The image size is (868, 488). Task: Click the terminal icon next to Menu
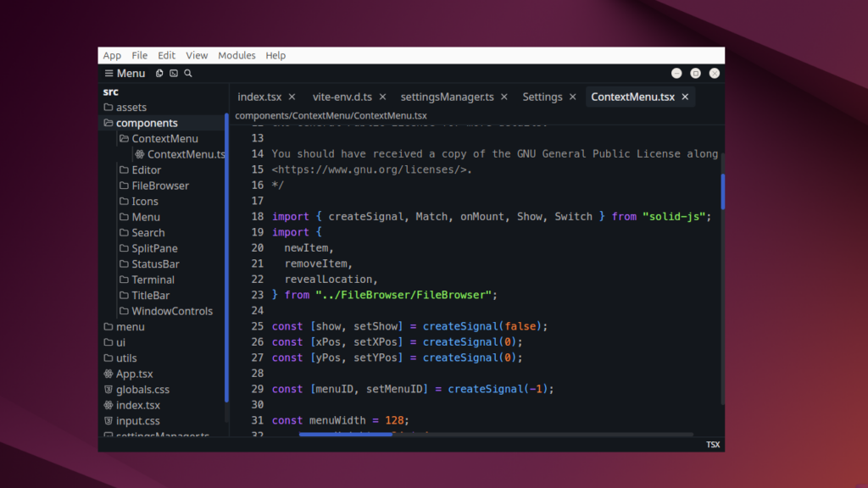tap(173, 74)
